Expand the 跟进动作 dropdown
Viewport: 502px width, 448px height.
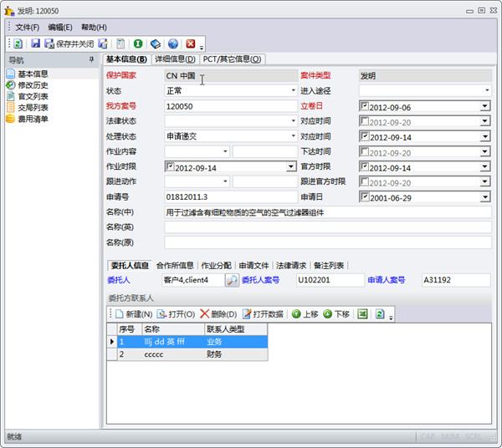(x=225, y=181)
